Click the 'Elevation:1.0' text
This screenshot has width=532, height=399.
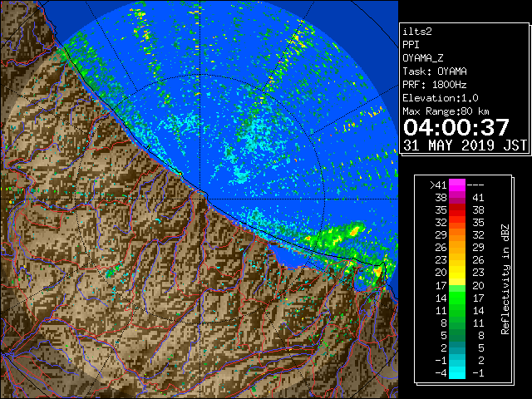(441, 98)
